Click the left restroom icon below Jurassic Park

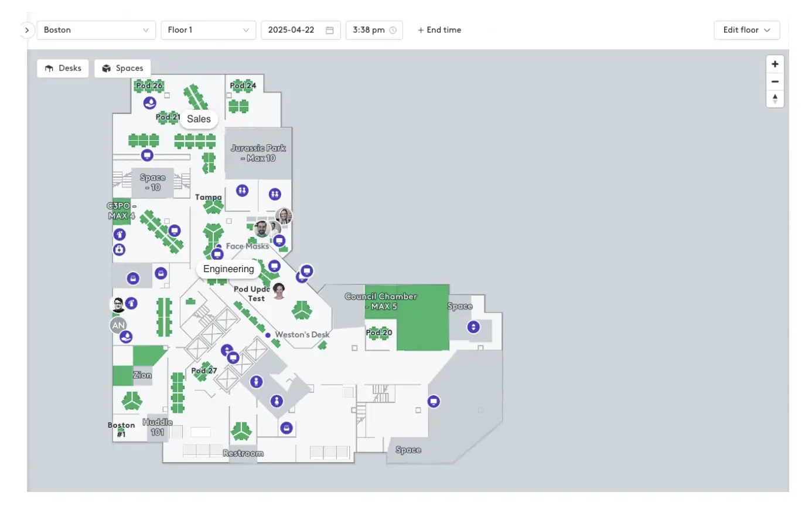[x=242, y=191]
